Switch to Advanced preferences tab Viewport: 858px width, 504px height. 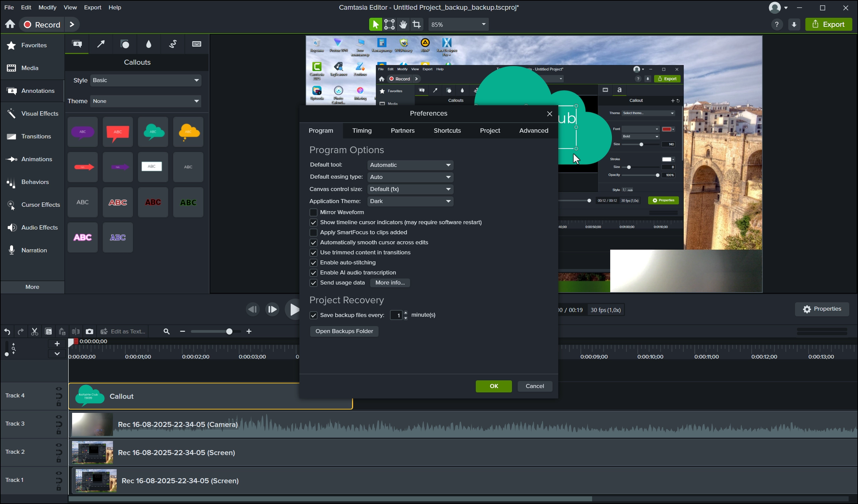[x=533, y=131]
